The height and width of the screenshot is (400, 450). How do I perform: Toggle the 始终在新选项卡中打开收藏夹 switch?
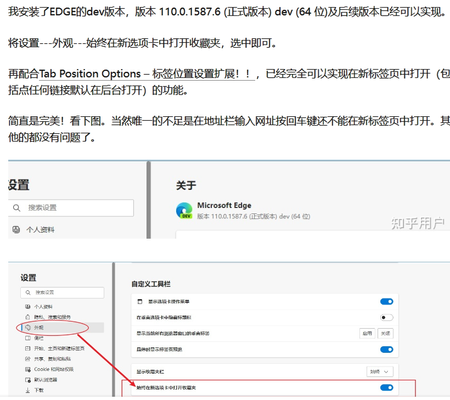click(x=387, y=387)
